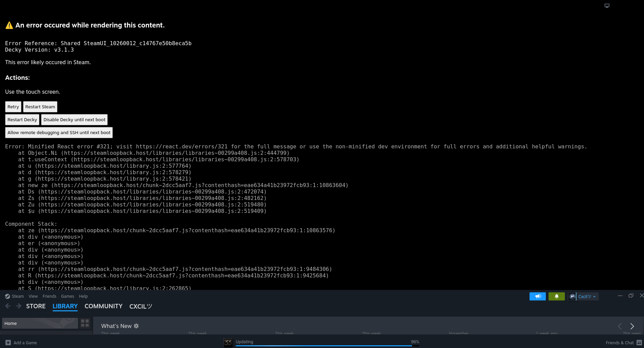Go back with the left arrow navigation icon
Image resolution: width=644 pixels, height=348 pixels.
[x=8, y=306]
